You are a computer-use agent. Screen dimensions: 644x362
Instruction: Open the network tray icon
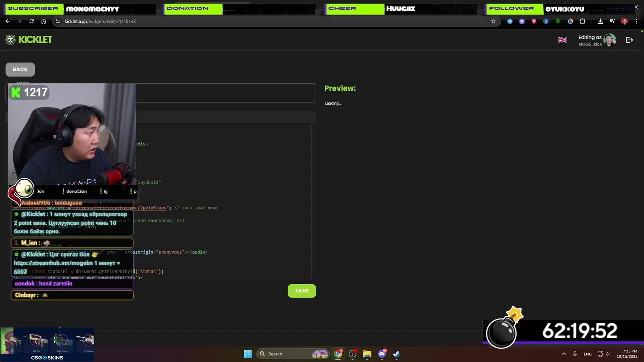(601, 354)
